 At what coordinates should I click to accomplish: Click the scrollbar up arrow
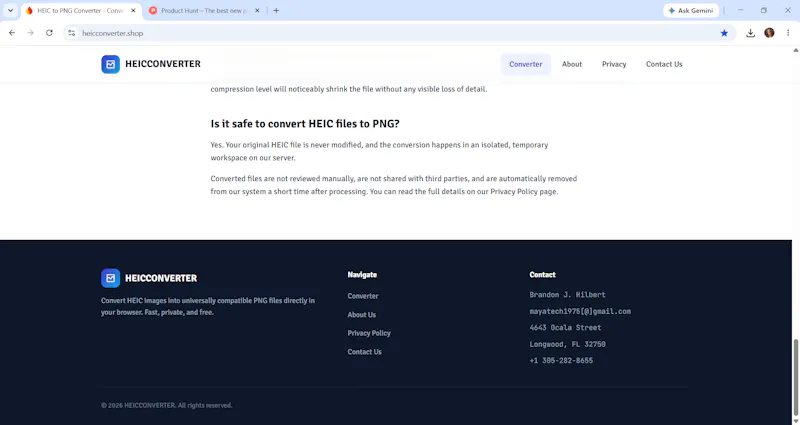click(x=795, y=50)
